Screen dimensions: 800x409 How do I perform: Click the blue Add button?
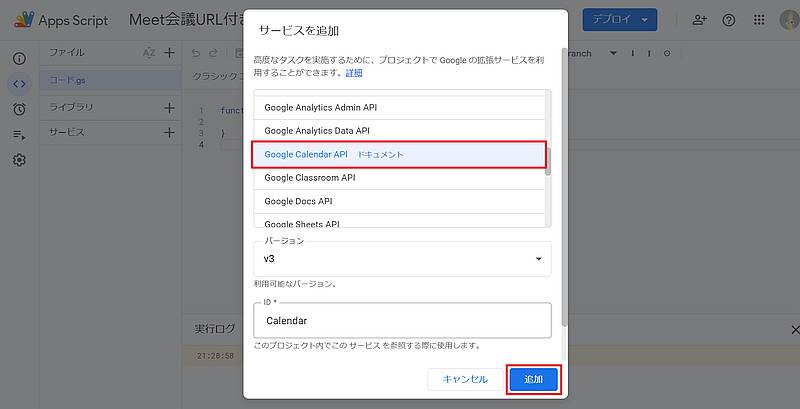534,379
